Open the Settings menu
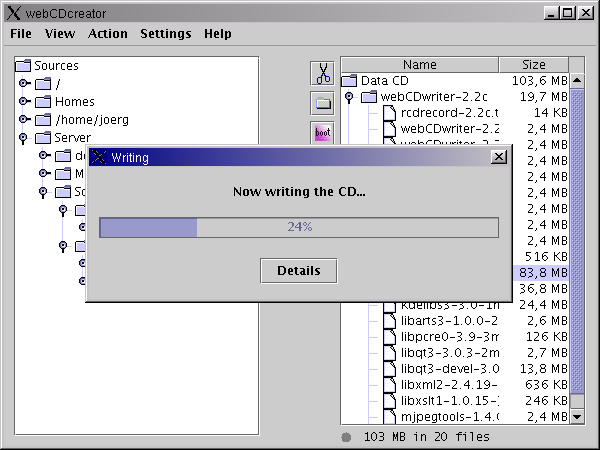 tap(166, 33)
